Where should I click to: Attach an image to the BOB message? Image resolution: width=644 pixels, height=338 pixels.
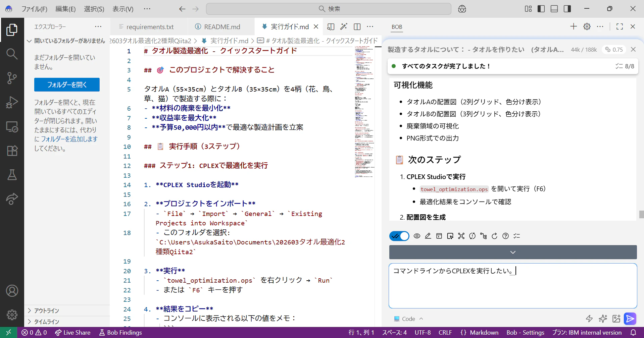pos(616,319)
